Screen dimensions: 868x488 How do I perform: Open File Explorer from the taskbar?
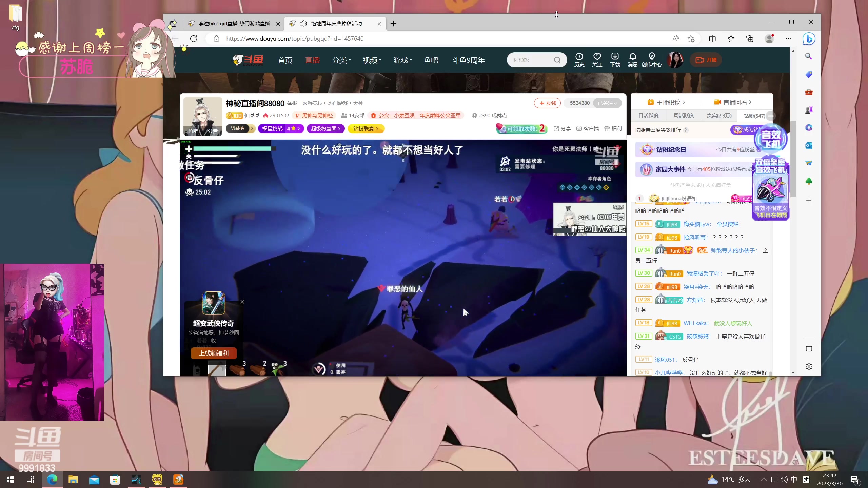click(73, 480)
